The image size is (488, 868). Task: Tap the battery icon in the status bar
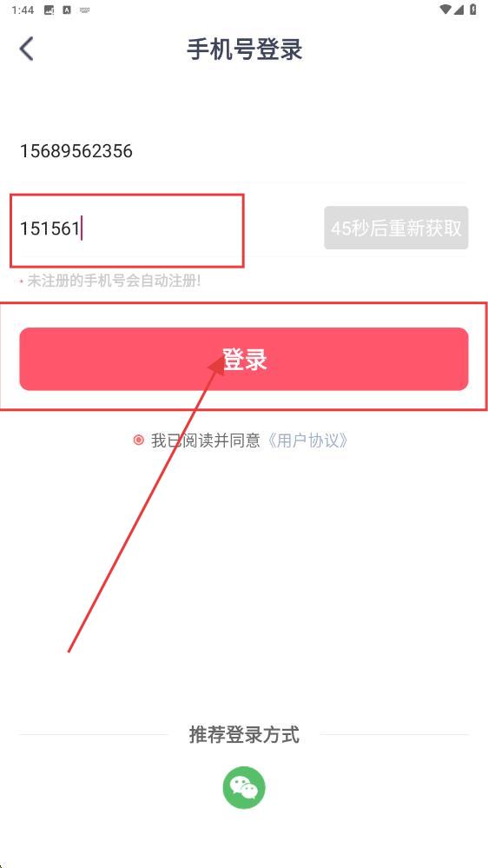pos(473,10)
